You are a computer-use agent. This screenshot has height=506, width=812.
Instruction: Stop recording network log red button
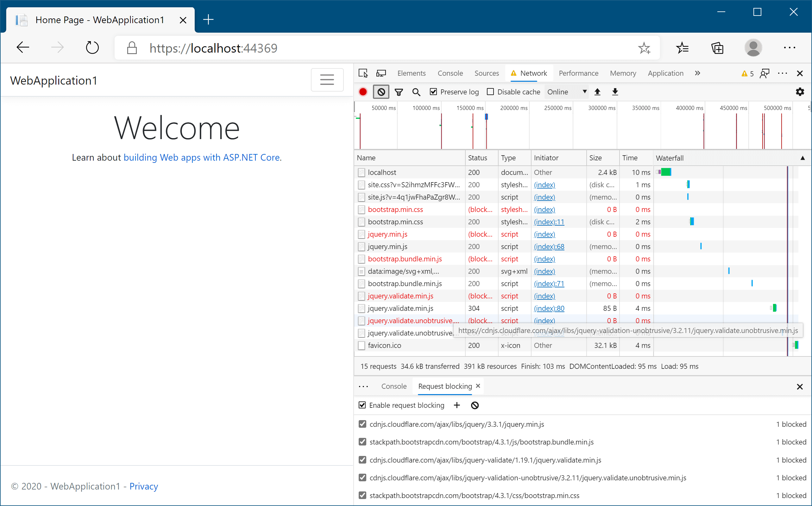click(363, 92)
